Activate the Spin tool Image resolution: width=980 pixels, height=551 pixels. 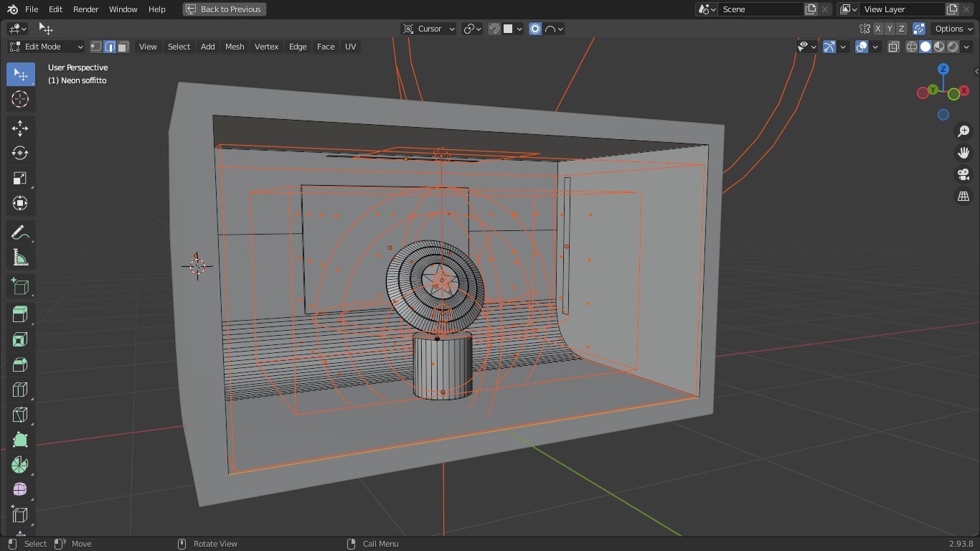20,465
